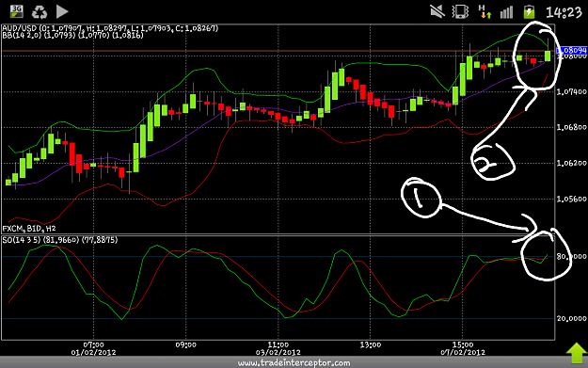Tap the 3G chart icon in the status bar

(x=17, y=11)
